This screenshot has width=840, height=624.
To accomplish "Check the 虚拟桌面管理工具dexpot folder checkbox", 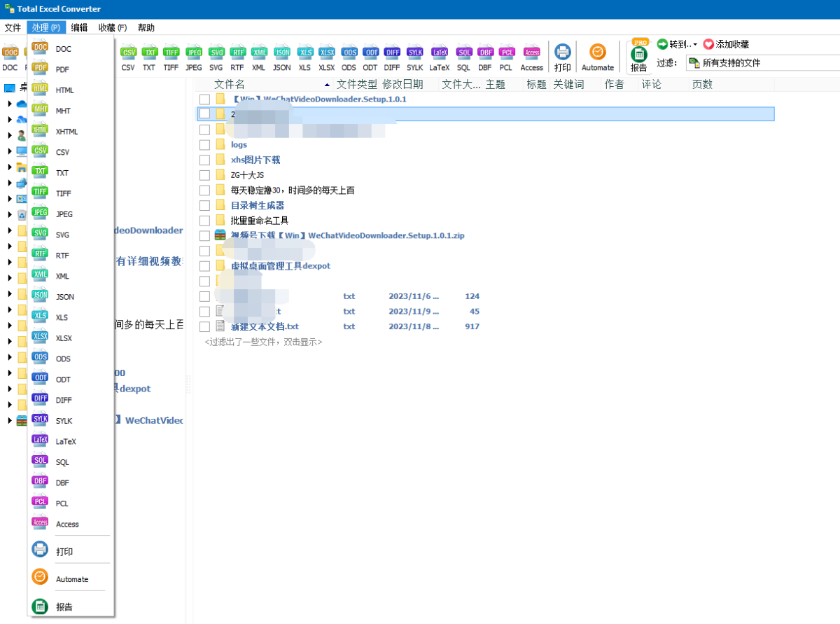I will click(x=204, y=266).
